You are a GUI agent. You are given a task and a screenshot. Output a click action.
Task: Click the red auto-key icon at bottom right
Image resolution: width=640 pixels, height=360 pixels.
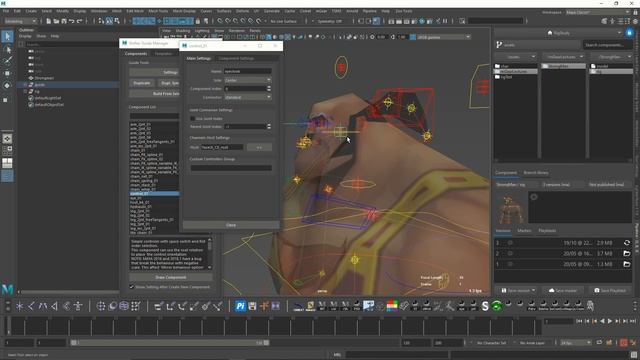coord(624,343)
